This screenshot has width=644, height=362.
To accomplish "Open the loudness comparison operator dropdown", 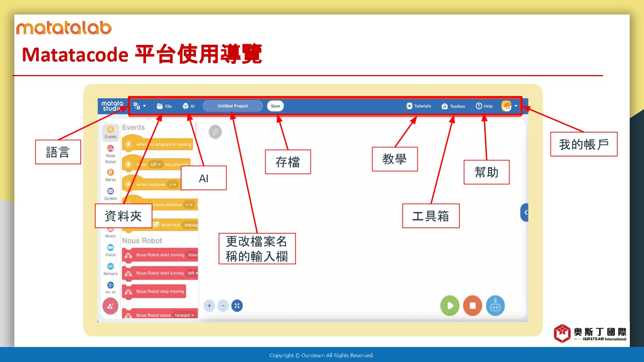I will [x=173, y=184].
